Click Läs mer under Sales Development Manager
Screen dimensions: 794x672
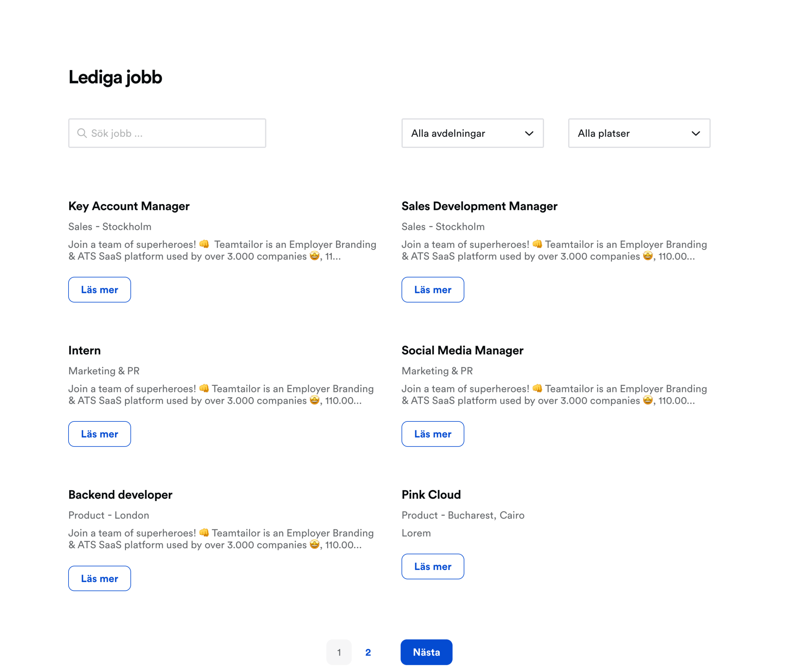tap(433, 290)
